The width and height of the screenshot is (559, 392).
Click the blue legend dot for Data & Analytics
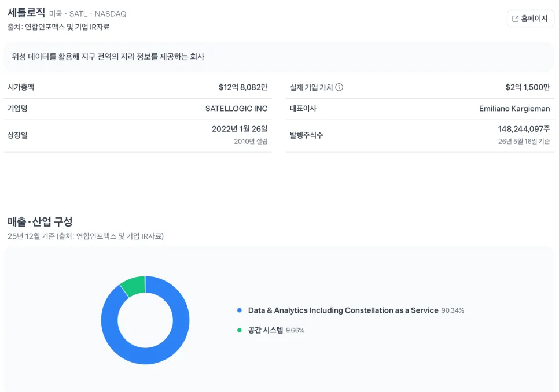click(x=240, y=310)
